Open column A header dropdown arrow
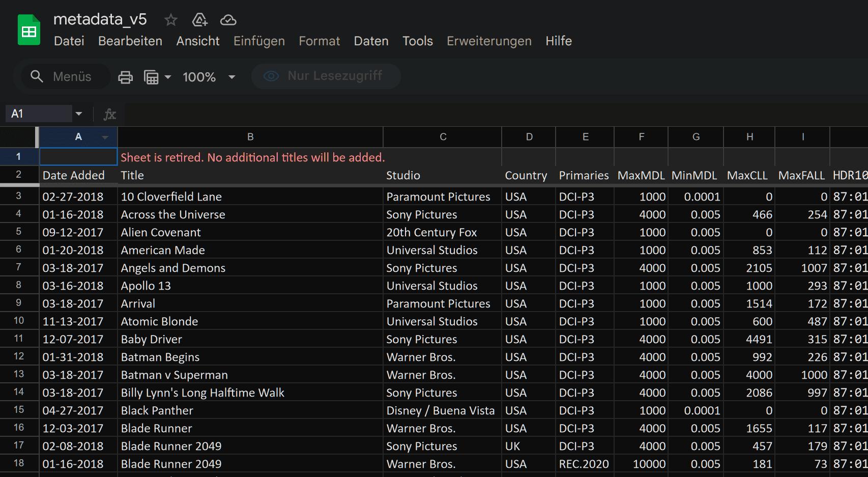Screen dimensions: 868x477 click(105, 137)
